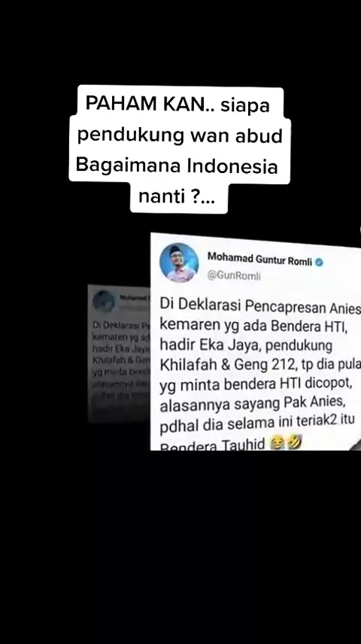Click the rolling-laughing emoji after Tauhid

(295, 442)
